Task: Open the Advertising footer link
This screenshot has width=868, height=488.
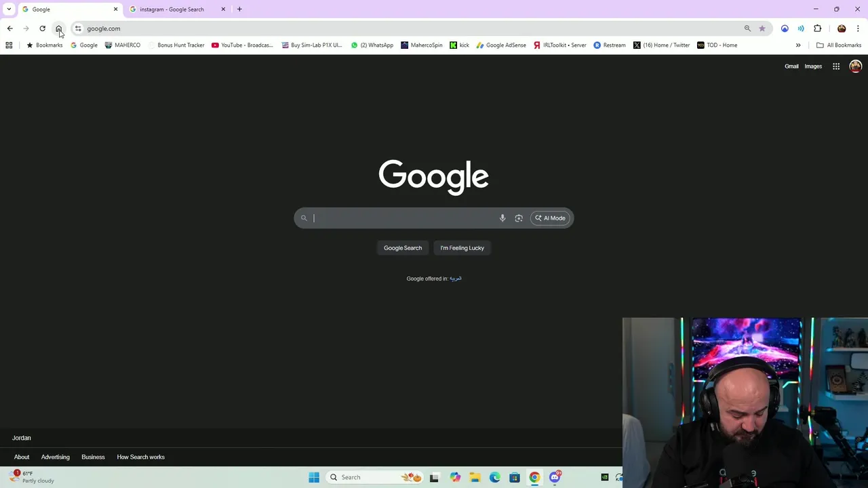Action: pyautogui.click(x=56, y=457)
